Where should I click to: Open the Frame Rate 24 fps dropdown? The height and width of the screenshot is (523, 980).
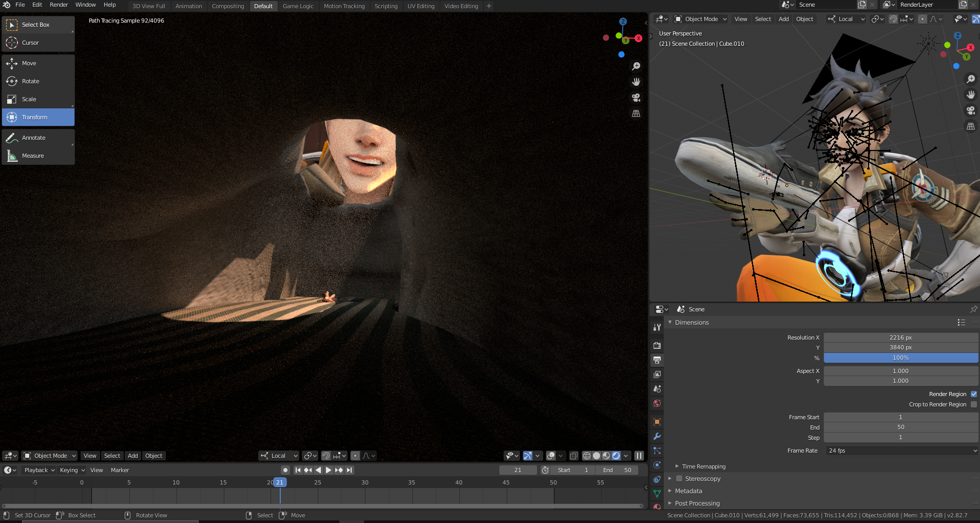901,451
